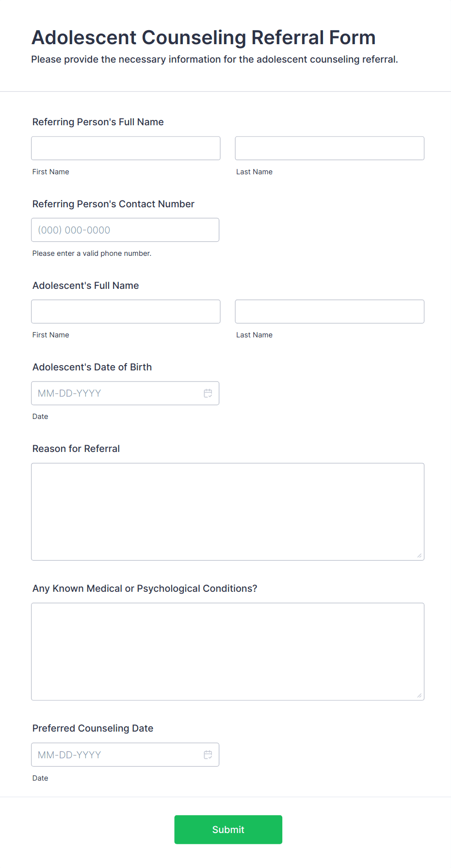Click the phone number validation hint text
The image size is (451, 868).
92,253
